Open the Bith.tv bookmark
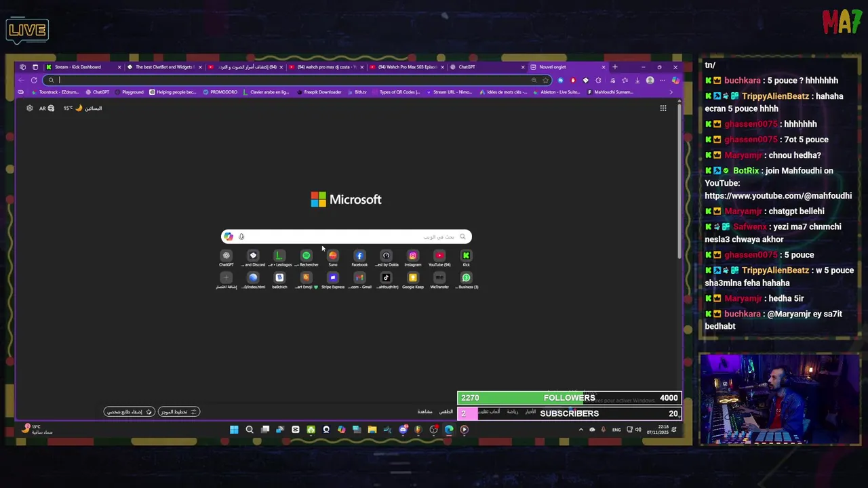 (357, 92)
